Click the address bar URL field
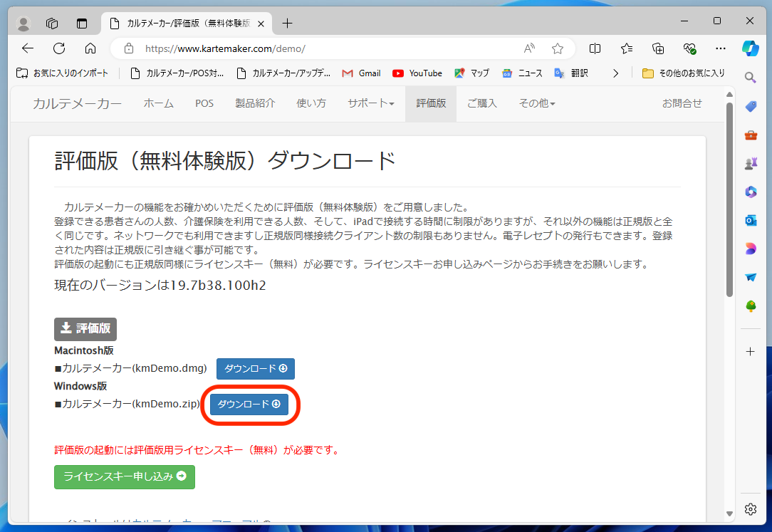This screenshot has height=532, width=772. 320,48
